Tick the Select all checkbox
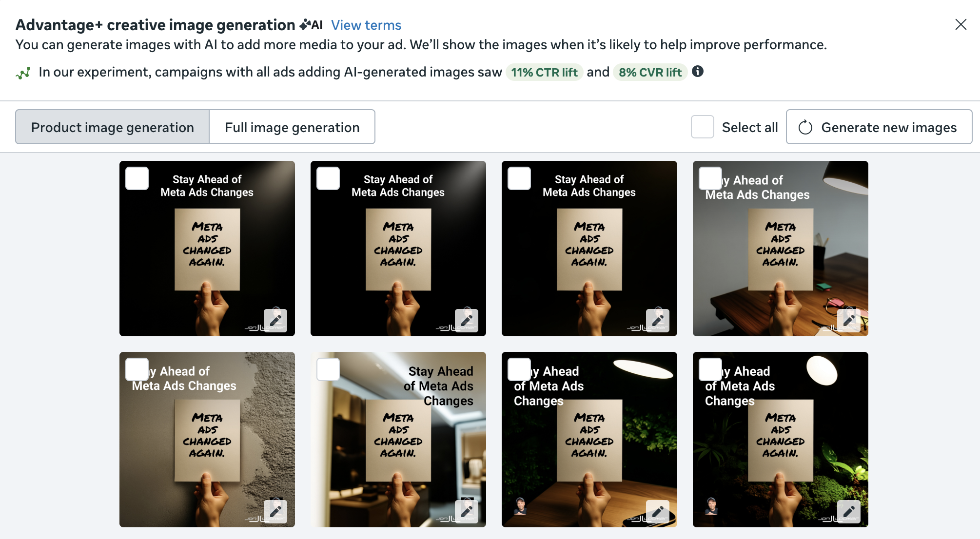 (702, 127)
